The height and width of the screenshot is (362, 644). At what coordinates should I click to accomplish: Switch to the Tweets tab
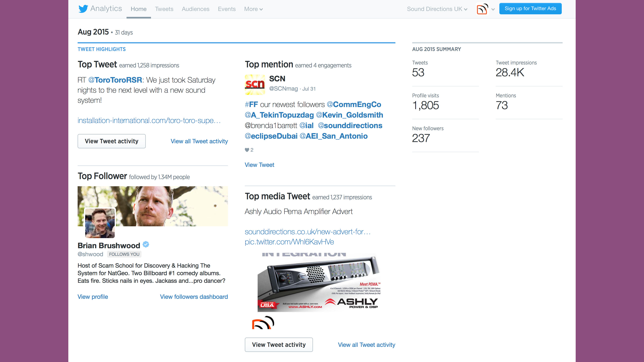164,9
